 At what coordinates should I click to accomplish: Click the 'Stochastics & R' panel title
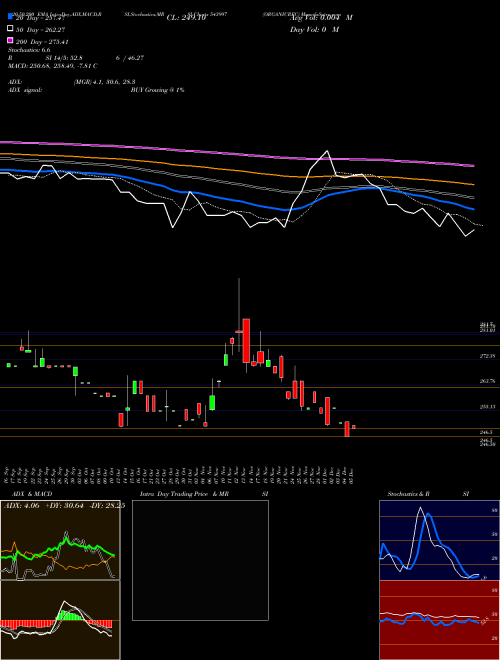click(409, 494)
